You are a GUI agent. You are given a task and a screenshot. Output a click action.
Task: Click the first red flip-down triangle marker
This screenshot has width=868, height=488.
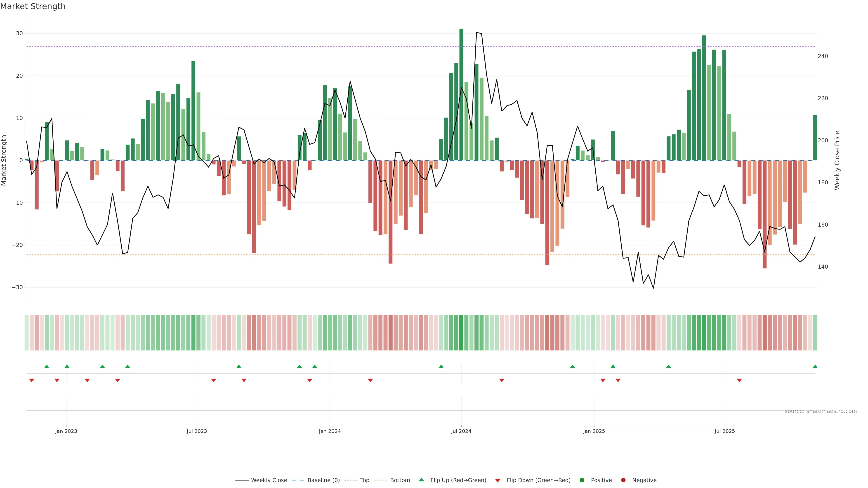pyautogui.click(x=32, y=380)
